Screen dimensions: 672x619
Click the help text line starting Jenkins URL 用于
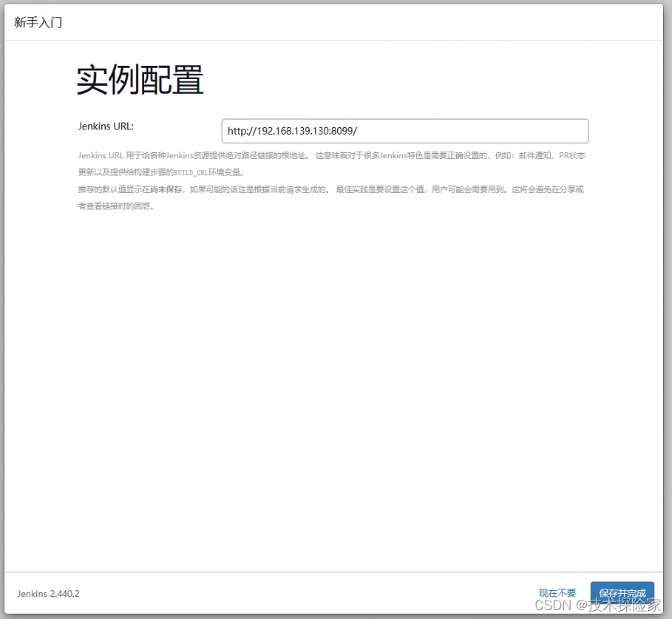pos(332,155)
